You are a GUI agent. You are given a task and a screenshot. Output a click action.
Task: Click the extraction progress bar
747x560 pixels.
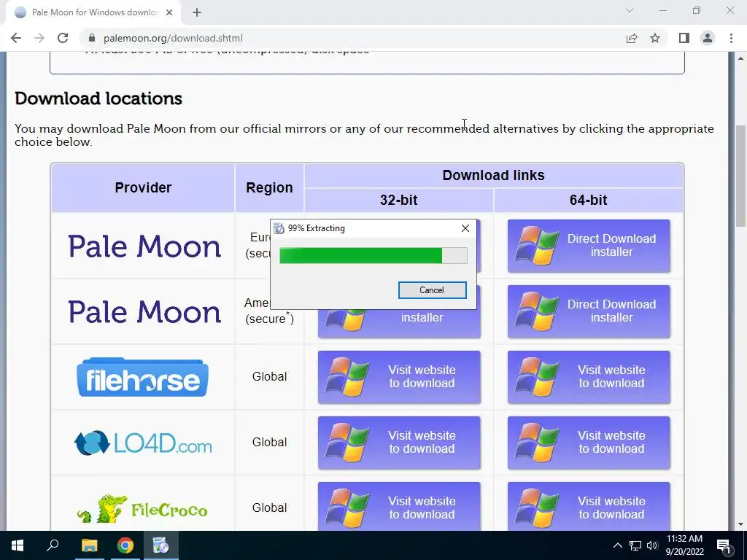(373, 256)
